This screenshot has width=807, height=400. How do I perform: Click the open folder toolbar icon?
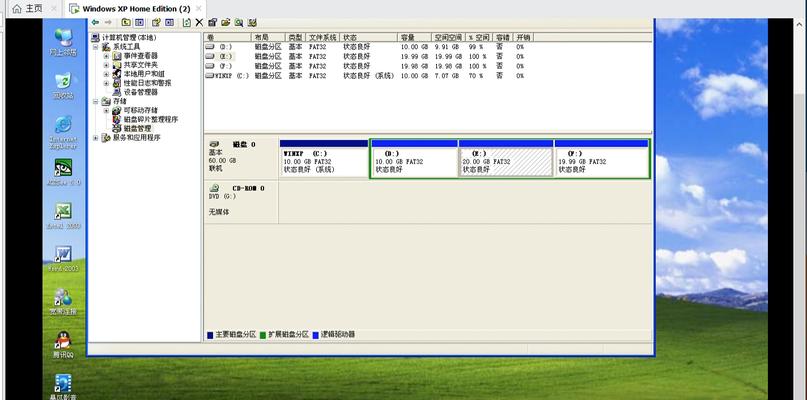coord(225,23)
